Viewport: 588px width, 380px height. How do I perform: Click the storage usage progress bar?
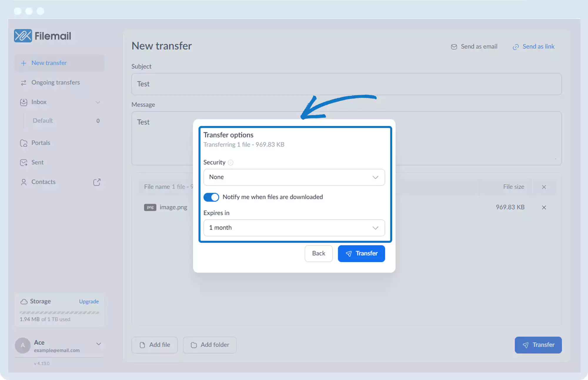(59, 313)
